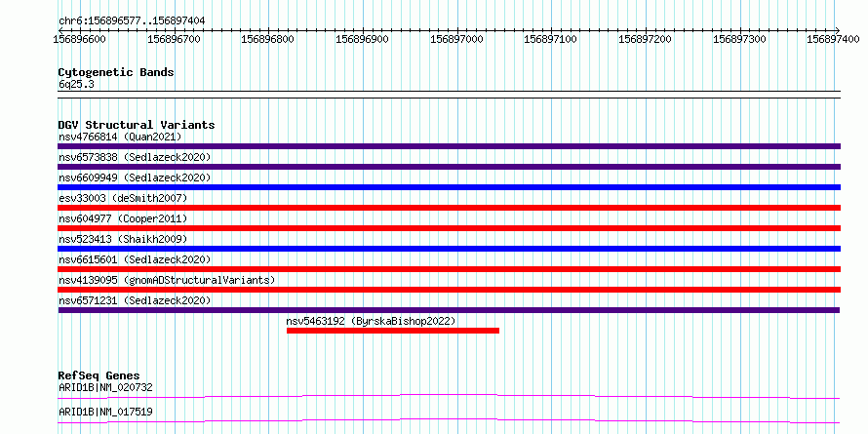Click the Cytogenetic Bands track heading

click(116, 72)
